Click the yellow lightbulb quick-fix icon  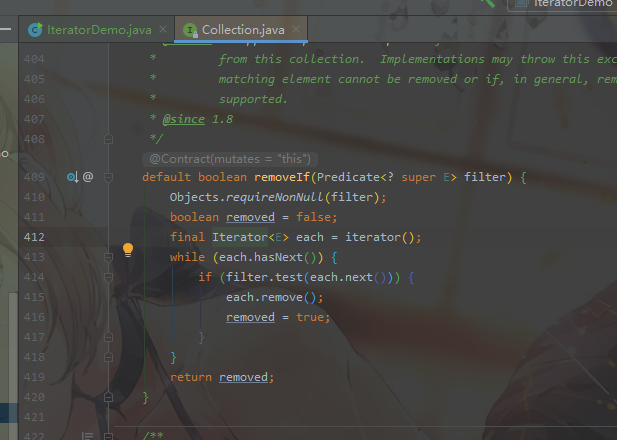tap(128, 250)
